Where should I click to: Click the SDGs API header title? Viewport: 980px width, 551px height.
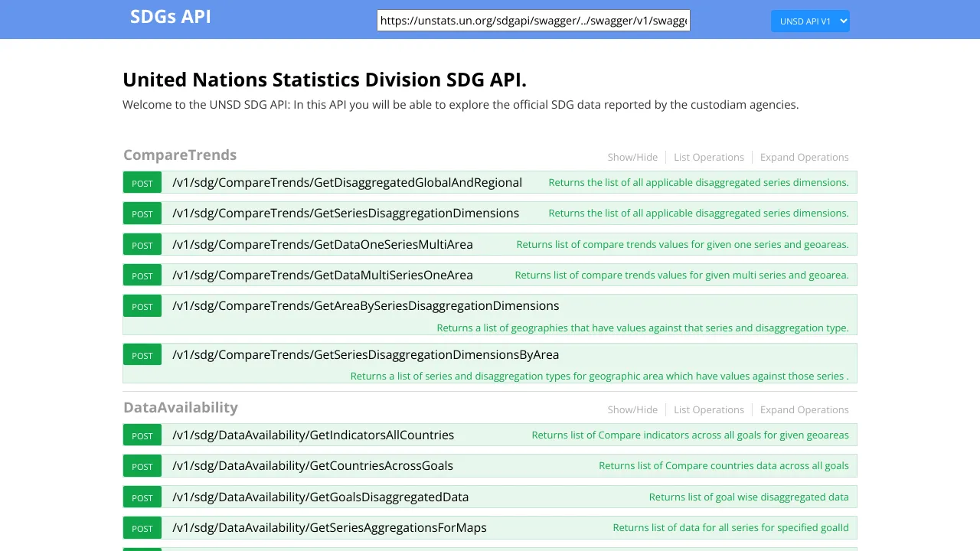point(171,16)
